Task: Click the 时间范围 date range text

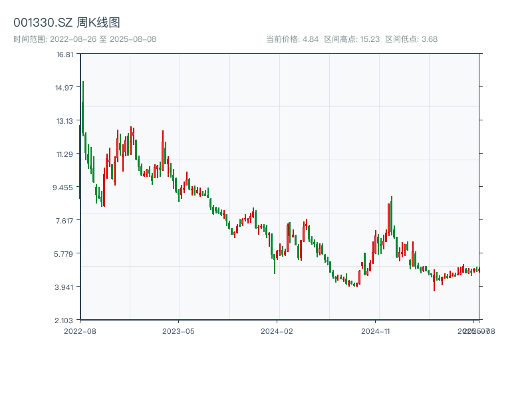Action: click(x=85, y=39)
